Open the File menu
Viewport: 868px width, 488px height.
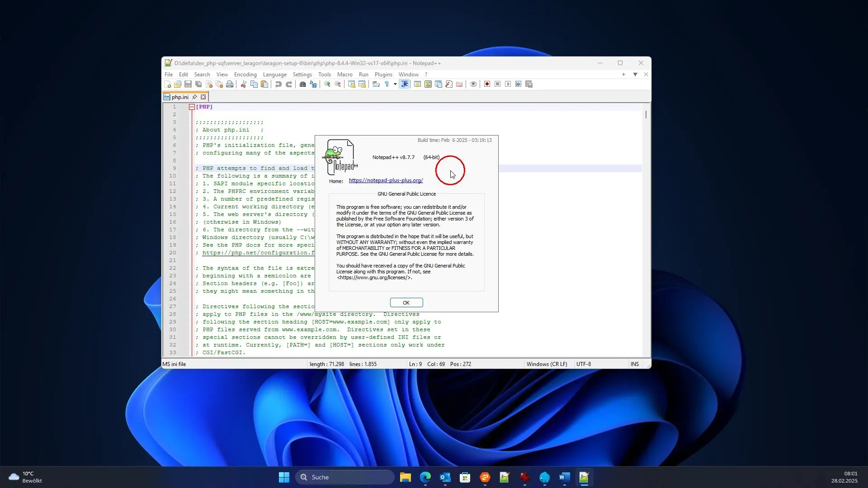tap(169, 75)
